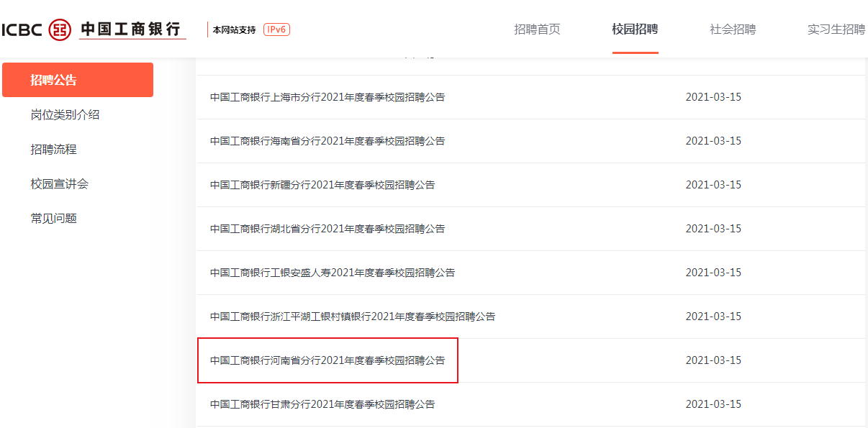Image resolution: width=868 pixels, height=428 pixels.
Task: Open 岗位类别介绍 in the sidebar
Action: click(65, 114)
